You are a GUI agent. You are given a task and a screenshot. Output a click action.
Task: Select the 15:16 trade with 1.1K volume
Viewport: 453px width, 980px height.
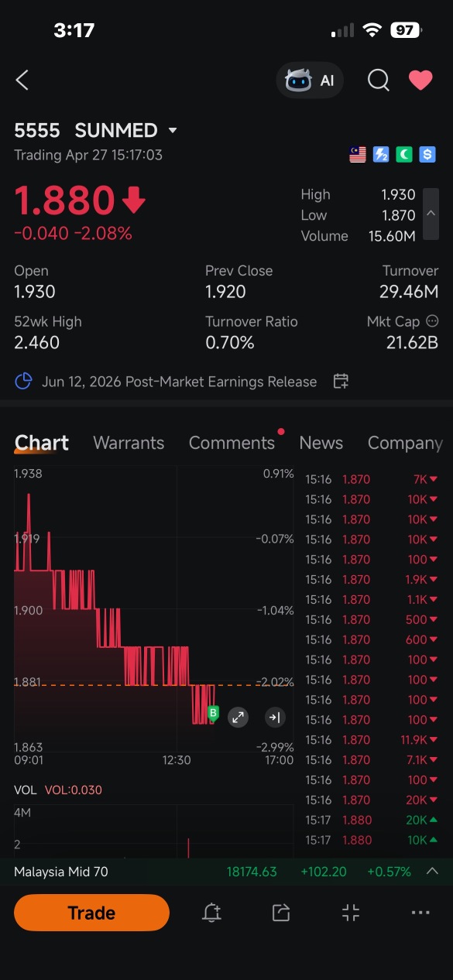tap(372, 600)
